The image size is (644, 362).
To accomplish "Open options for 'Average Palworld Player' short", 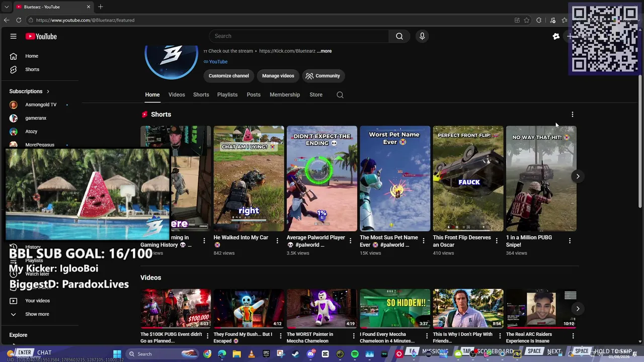I will pyautogui.click(x=350, y=241).
